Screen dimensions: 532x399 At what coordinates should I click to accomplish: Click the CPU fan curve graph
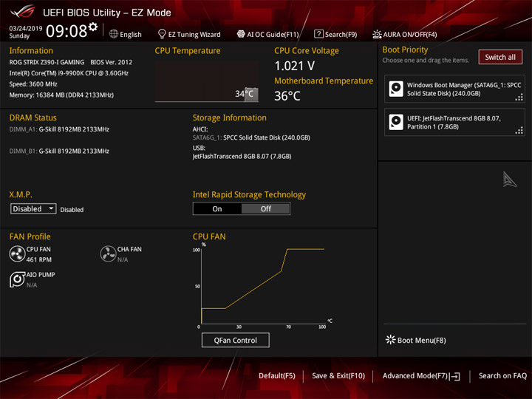[263, 286]
